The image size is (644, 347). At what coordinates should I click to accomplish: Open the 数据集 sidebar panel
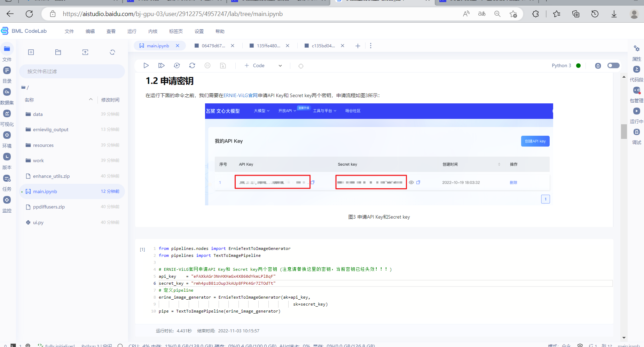[7, 96]
